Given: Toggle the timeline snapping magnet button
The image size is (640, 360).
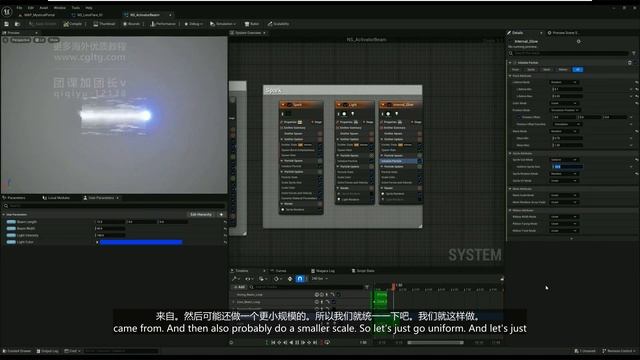Looking at the screenshot, I should coord(300,279).
